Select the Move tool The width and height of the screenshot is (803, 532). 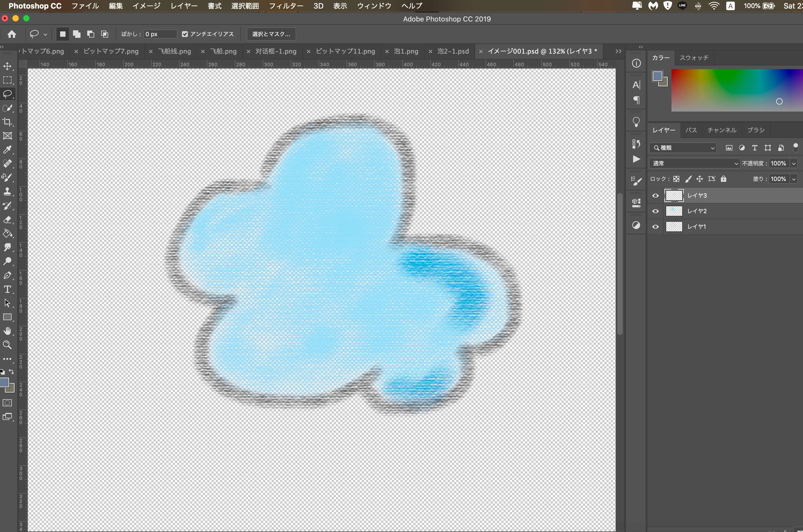tap(7, 66)
